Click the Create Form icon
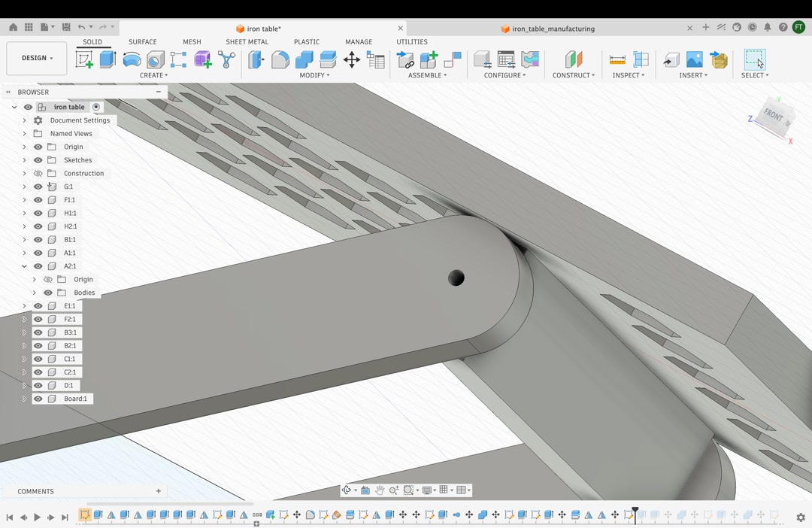 (202, 59)
